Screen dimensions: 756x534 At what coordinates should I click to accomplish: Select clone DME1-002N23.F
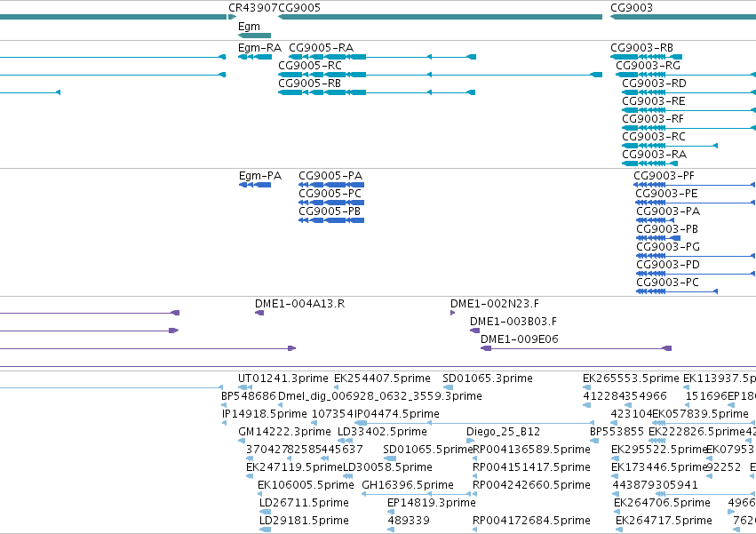click(x=453, y=313)
